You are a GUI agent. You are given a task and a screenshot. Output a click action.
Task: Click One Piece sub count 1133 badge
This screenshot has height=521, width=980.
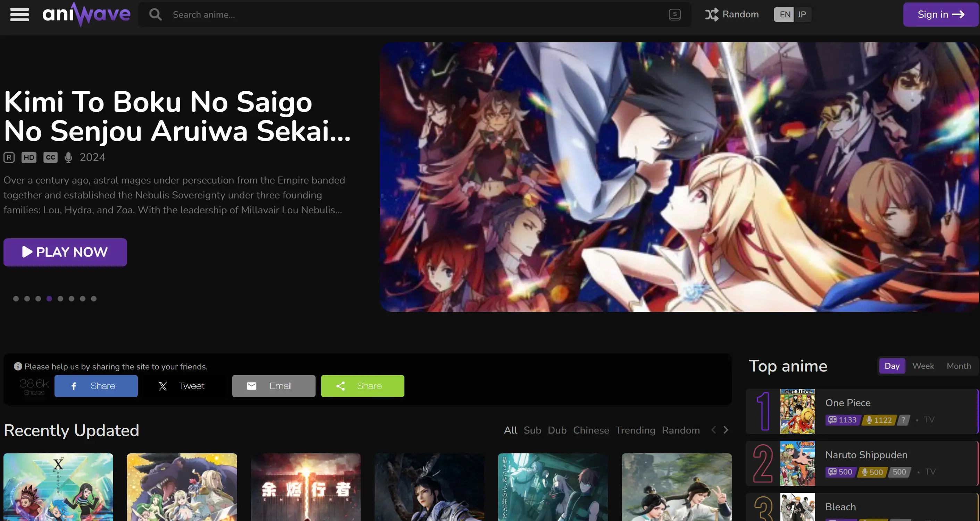(x=843, y=420)
